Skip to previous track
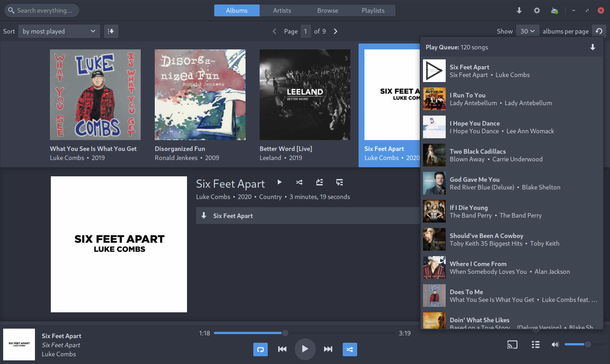Viewport: 610px width, 364px height. [x=282, y=349]
